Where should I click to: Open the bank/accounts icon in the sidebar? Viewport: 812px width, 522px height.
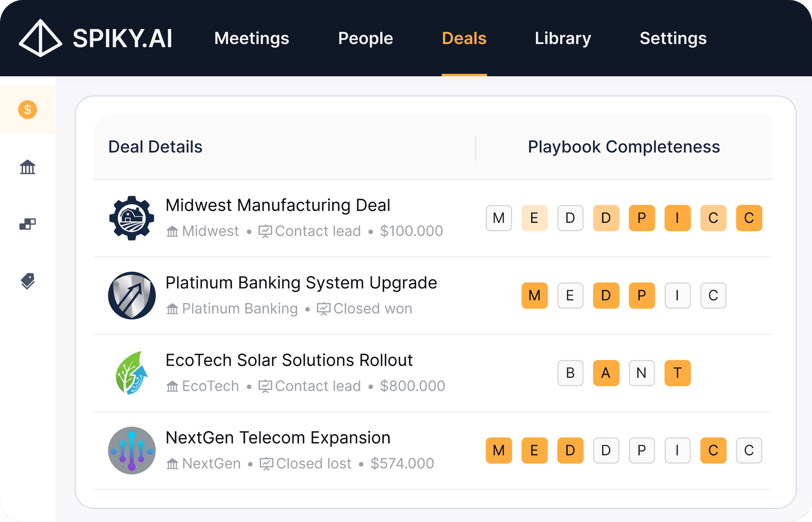(27, 168)
